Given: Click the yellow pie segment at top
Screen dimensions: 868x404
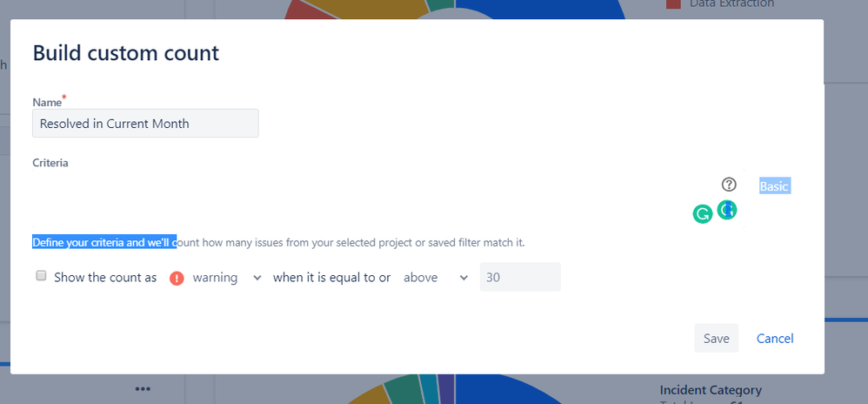Looking at the screenshot, I should point(382,10).
